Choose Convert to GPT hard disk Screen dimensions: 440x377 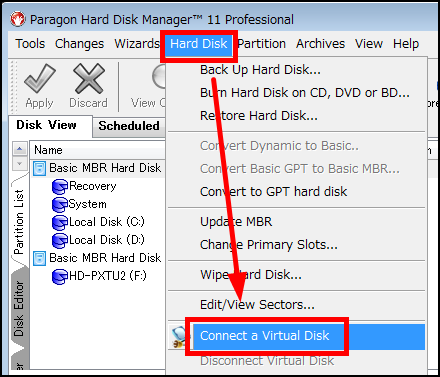coord(273,192)
